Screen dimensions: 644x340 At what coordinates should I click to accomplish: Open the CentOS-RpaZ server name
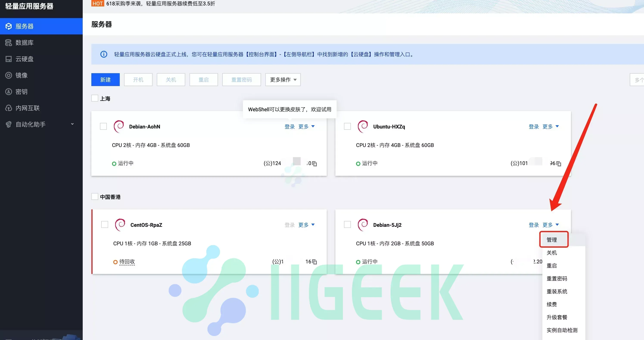click(146, 225)
